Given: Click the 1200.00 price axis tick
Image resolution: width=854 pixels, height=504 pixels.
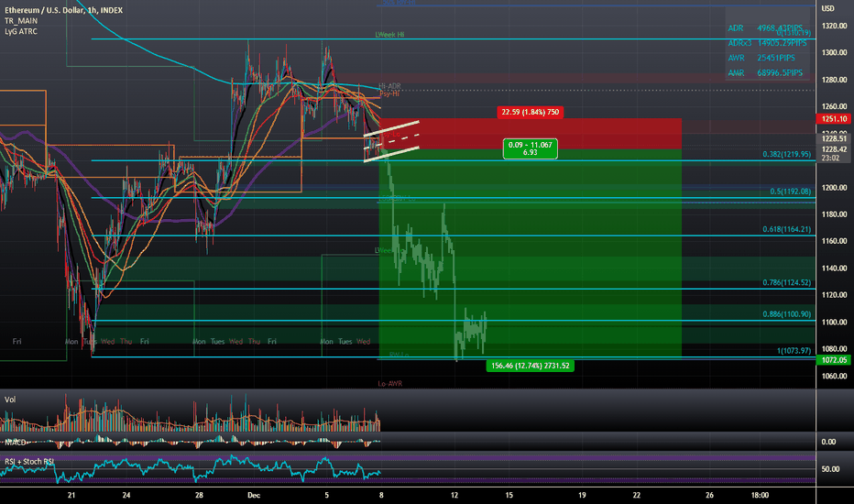Looking at the screenshot, I should pyautogui.click(x=834, y=188).
